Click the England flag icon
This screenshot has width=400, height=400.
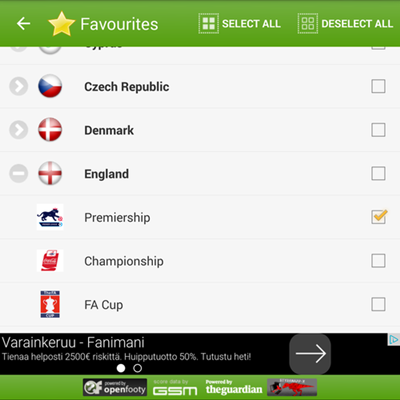[50, 173]
